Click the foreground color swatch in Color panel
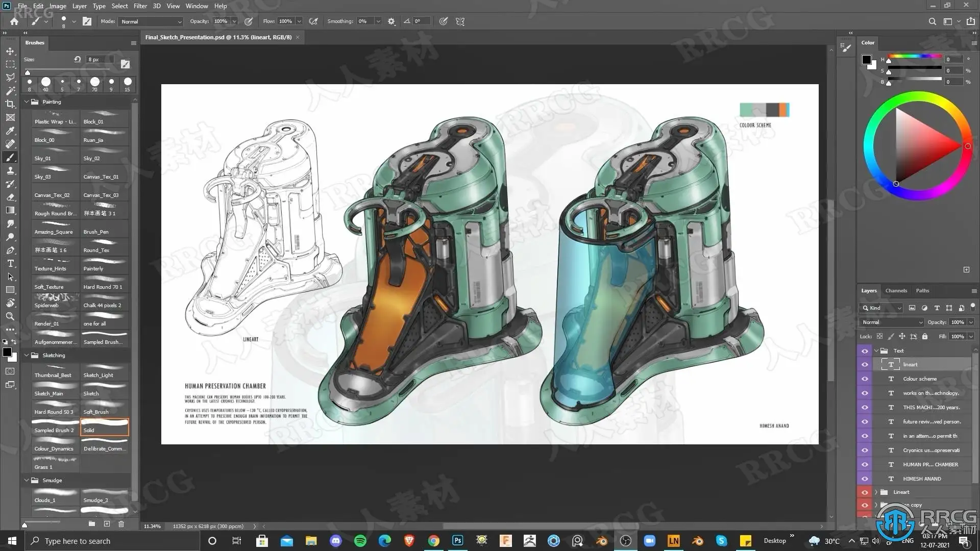 coord(866,60)
